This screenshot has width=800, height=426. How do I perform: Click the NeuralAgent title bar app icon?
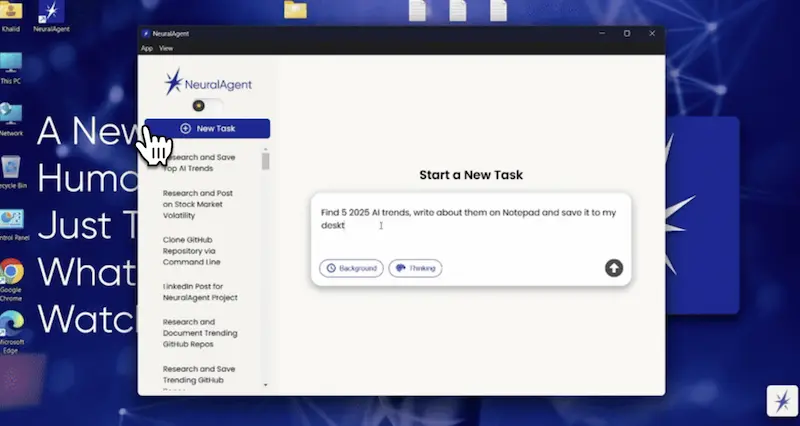pyautogui.click(x=146, y=34)
